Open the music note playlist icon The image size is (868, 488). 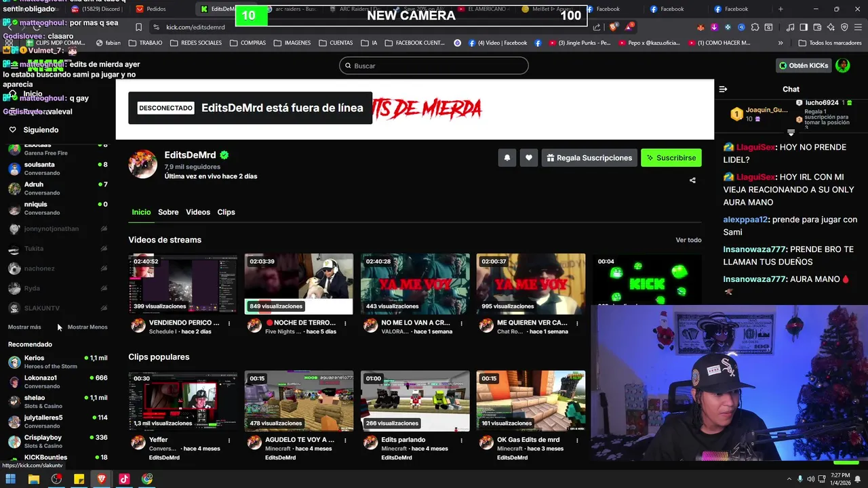coord(791,27)
